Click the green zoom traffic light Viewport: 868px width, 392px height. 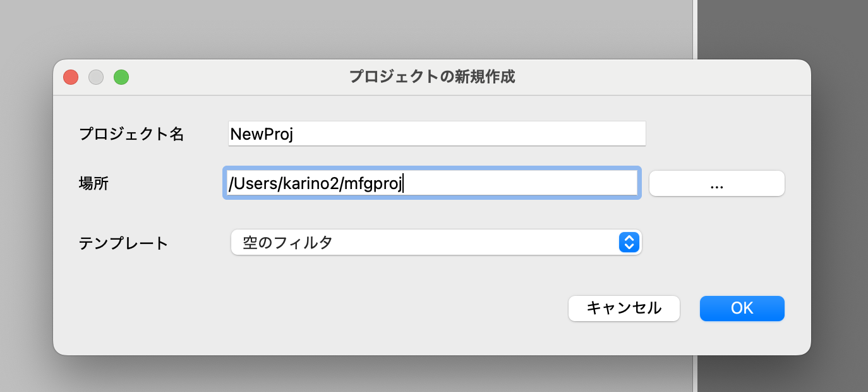(121, 77)
